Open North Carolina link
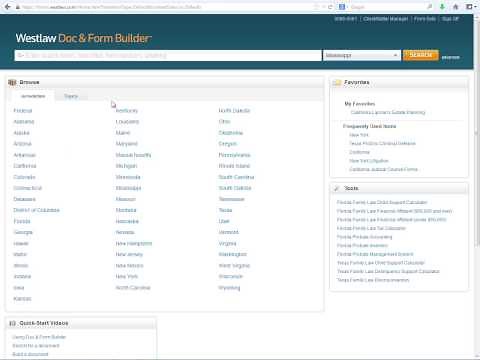 [x=133, y=288]
